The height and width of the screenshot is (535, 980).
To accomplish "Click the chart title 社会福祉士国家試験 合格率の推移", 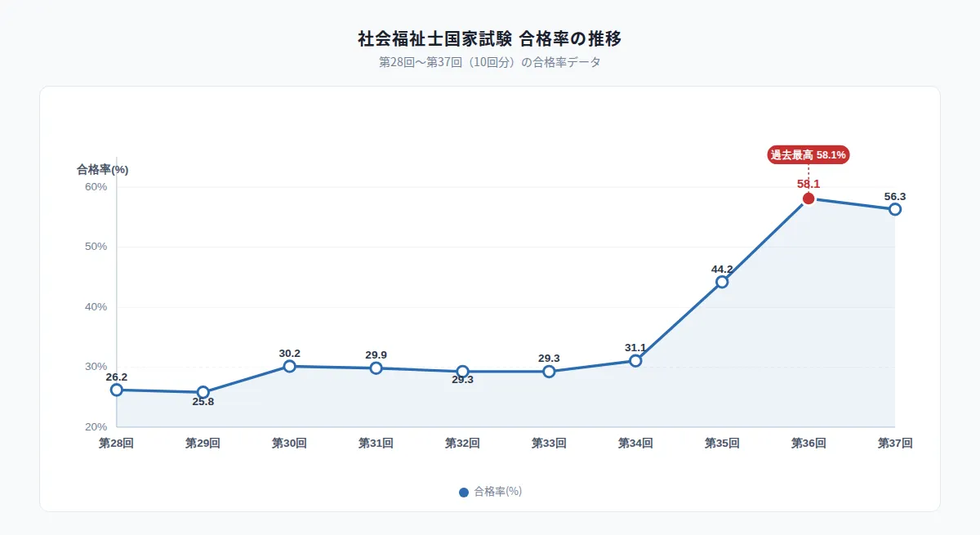I will pos(490,38).
